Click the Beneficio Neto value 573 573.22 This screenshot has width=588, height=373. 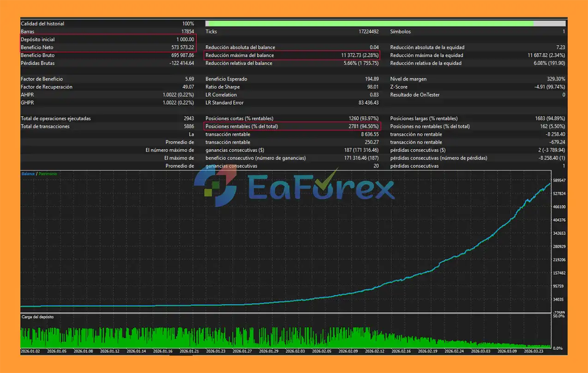tap(182, 47)
